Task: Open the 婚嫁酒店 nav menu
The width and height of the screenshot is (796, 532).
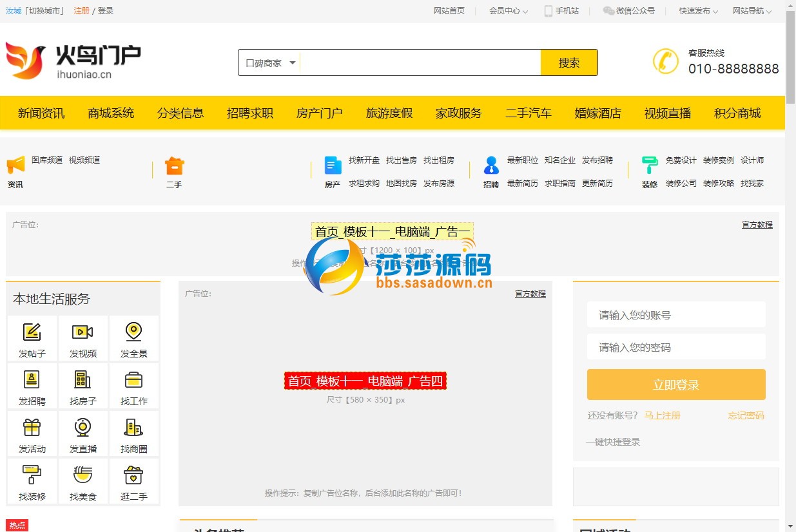Action: click(598, 113)
